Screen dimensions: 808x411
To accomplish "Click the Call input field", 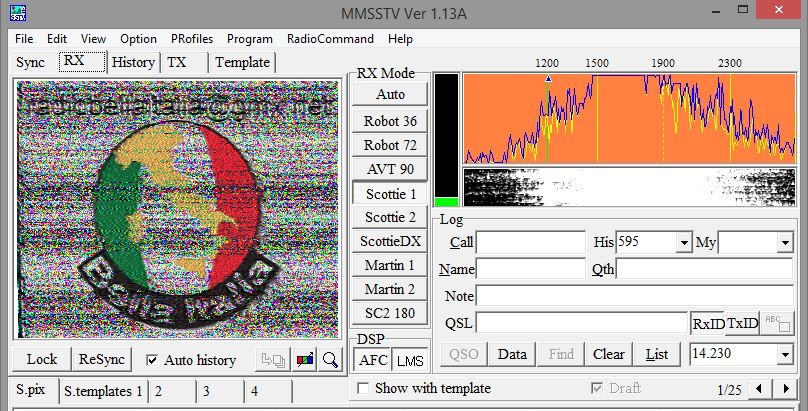I will pos(530,242).
